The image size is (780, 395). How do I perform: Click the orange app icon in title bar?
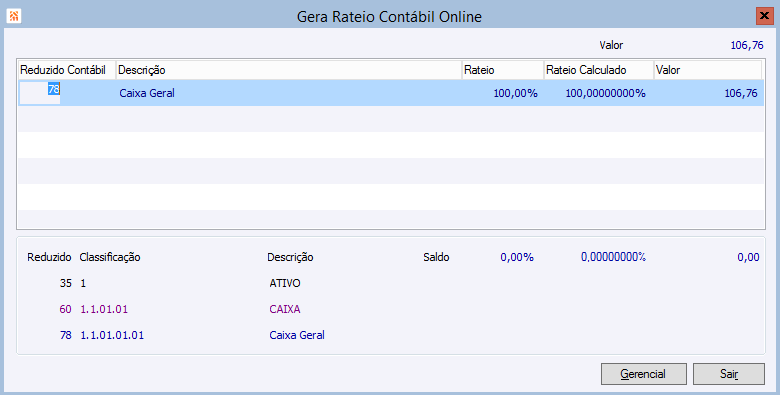click(x=13, y=16)
